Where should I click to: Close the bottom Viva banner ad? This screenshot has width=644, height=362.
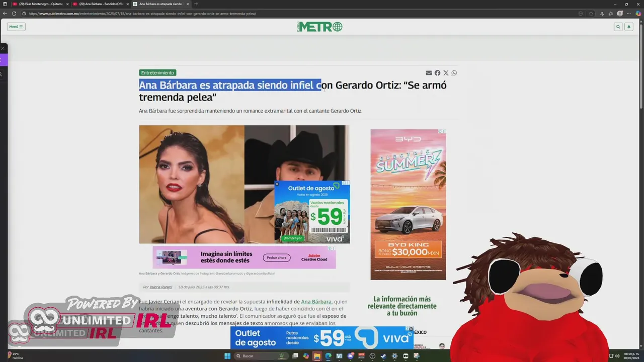point(411,329)
